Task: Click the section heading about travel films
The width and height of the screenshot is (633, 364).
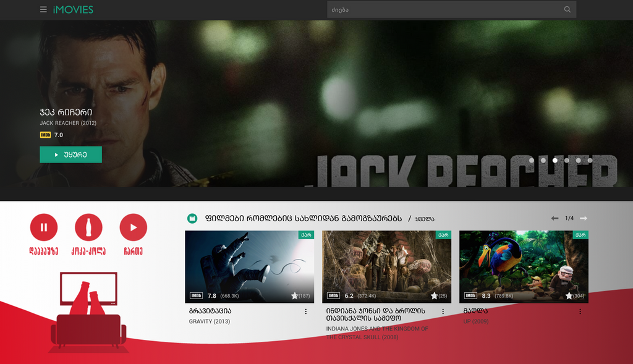Action: (304, 218)
